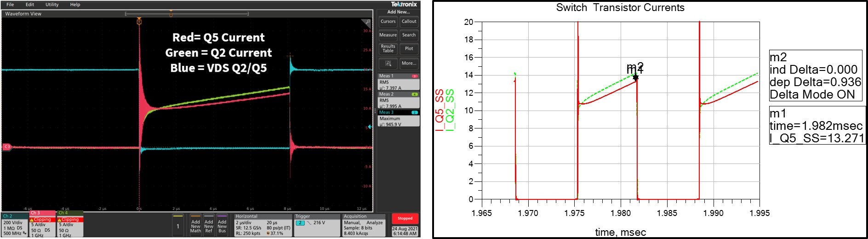Viewport: 868px width, 239px height.
Task: Open Ch 4 channel settings badge
Action: [70, 224]
